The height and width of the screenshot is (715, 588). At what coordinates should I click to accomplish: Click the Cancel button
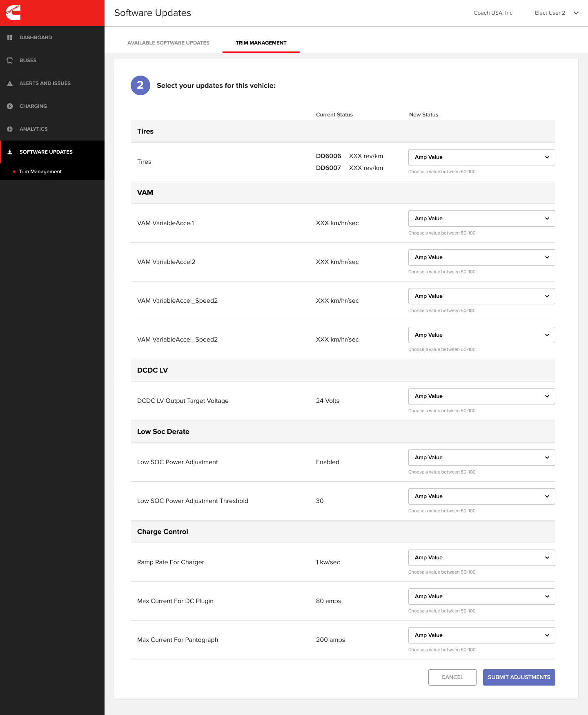(x=452, y=677)
